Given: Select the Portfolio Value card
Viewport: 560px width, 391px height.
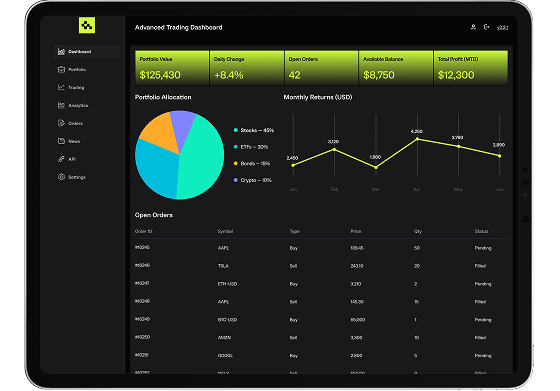Looking at the screenshot, I should click(x=172, y=68).
